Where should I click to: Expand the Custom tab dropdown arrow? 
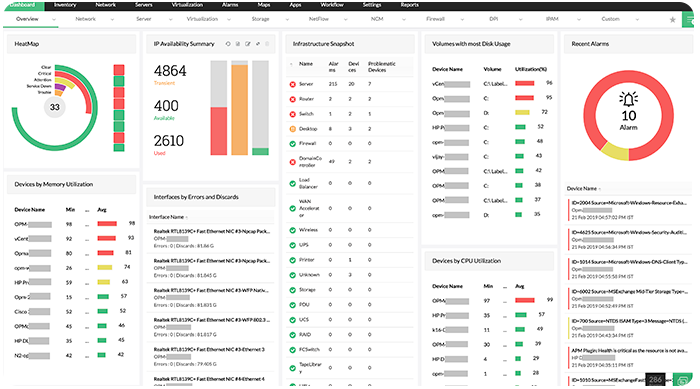coord(637,19)
